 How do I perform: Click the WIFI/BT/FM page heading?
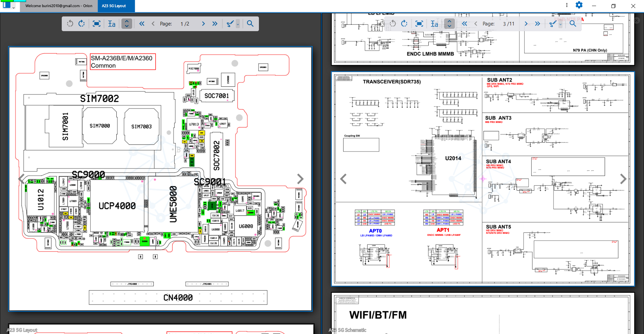[x=378, y=315]
